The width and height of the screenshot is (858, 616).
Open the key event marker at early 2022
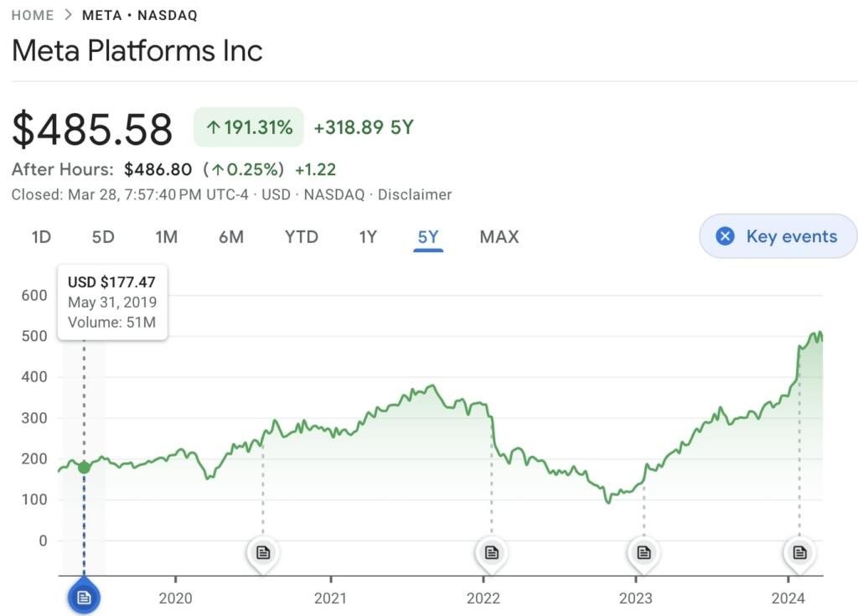click(x=492, y=552)
